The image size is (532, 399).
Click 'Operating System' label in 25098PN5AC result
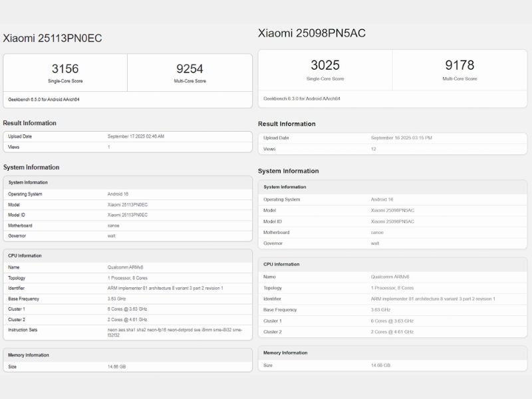point(281,199)
